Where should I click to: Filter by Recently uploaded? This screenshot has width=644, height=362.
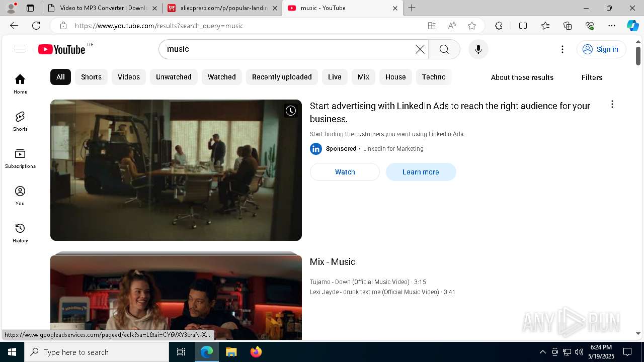click(x=282, y=77)
